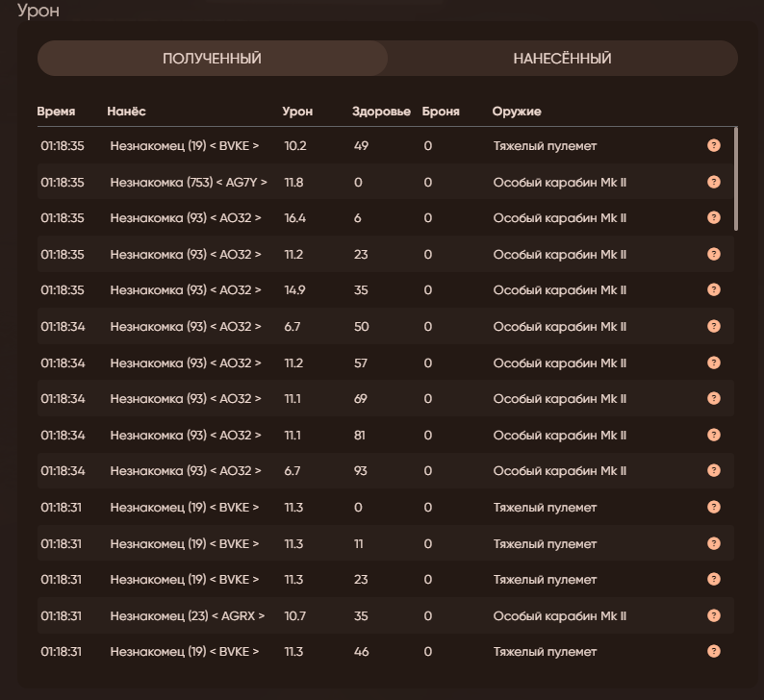The image size is (764, 700).
Task: Open help icon for 14.9 damage row
Action: click(x=714, y=289)
